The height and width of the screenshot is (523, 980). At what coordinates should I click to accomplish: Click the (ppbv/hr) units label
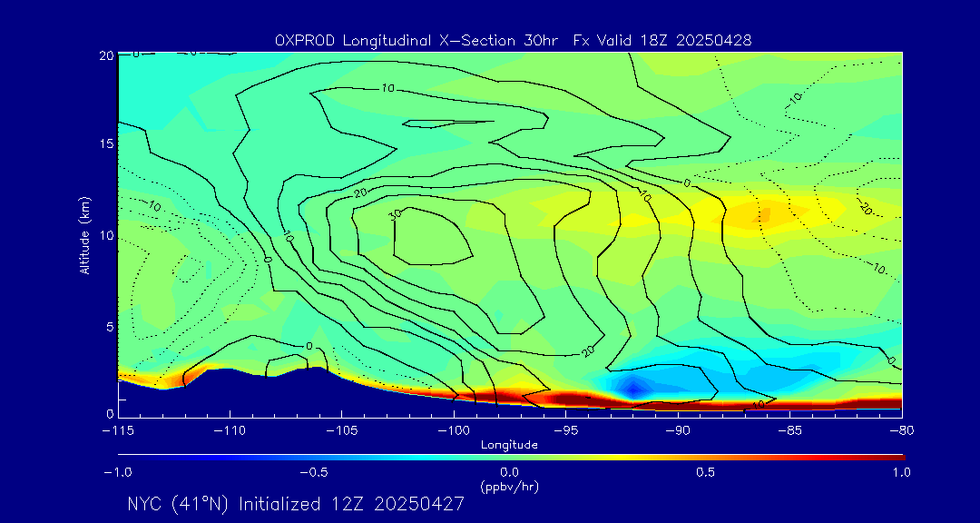click(x=509, y=487)
